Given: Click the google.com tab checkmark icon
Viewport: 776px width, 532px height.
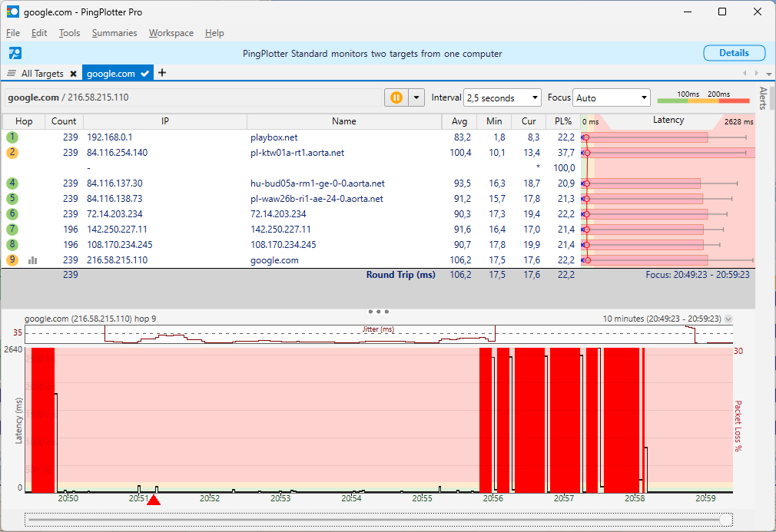Looking at the screenshot, I should pos(145,74).
